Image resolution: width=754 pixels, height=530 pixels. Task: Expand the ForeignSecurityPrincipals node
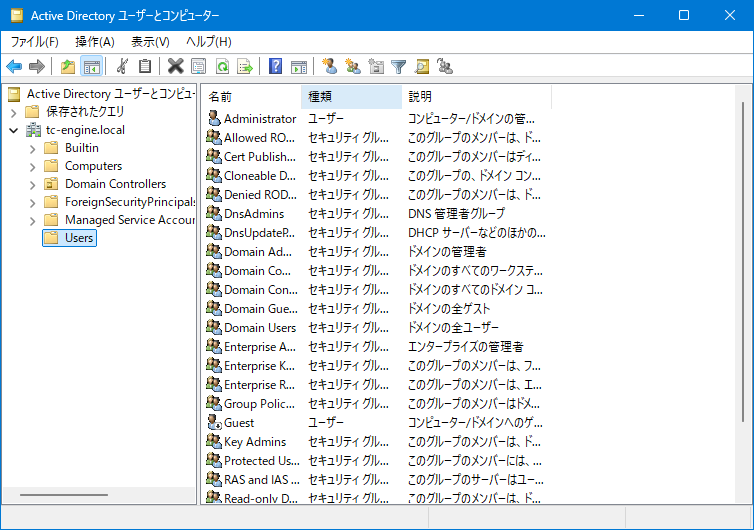click(32, 202)
